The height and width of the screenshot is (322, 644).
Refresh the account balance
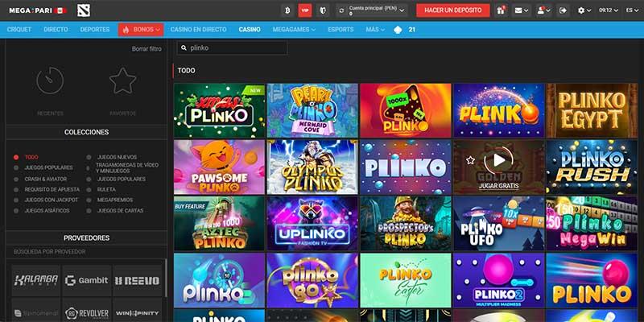341,10
